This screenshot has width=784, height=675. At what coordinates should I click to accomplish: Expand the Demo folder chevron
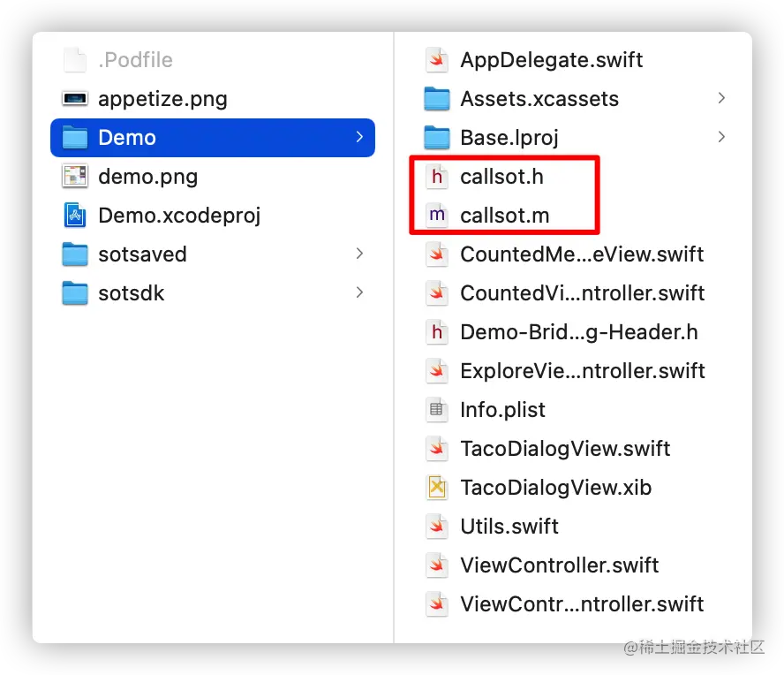(359, 137)
